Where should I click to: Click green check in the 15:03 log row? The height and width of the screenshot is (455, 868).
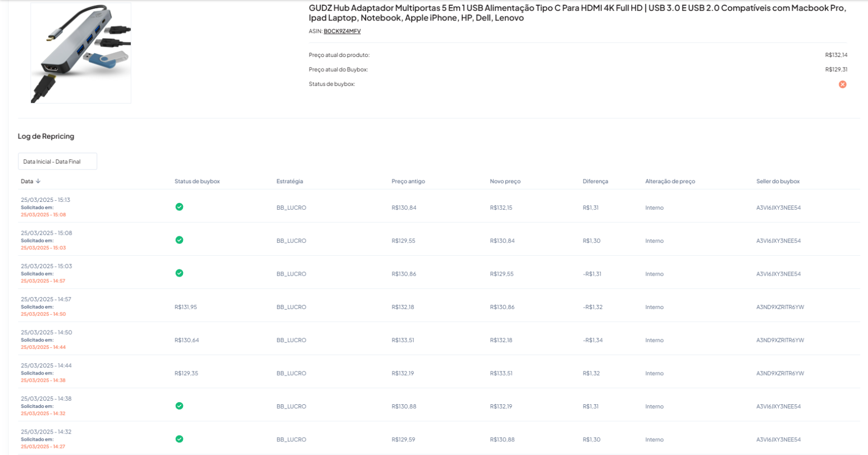click(x=179, y=273)
